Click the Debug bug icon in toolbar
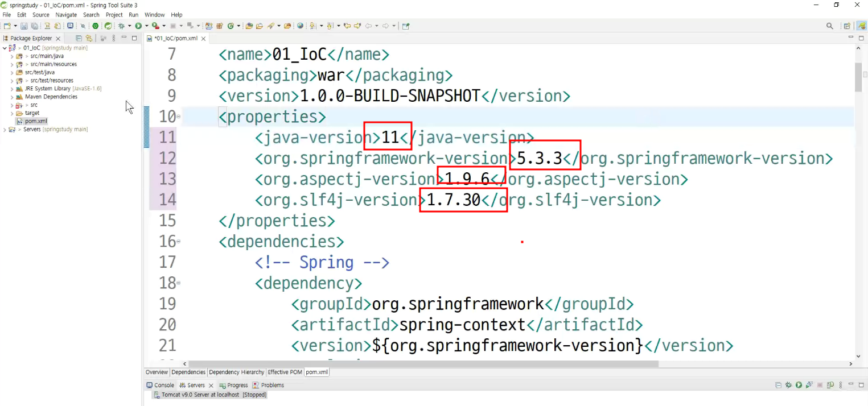The image size is (868, 406). pos(122,26)
